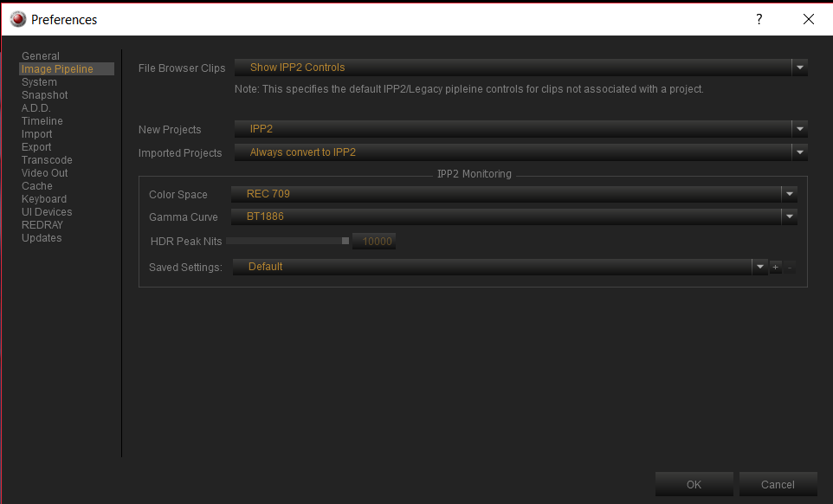
Task: Click the HDR Peak Nits value field
Action: tap(374, 241)
